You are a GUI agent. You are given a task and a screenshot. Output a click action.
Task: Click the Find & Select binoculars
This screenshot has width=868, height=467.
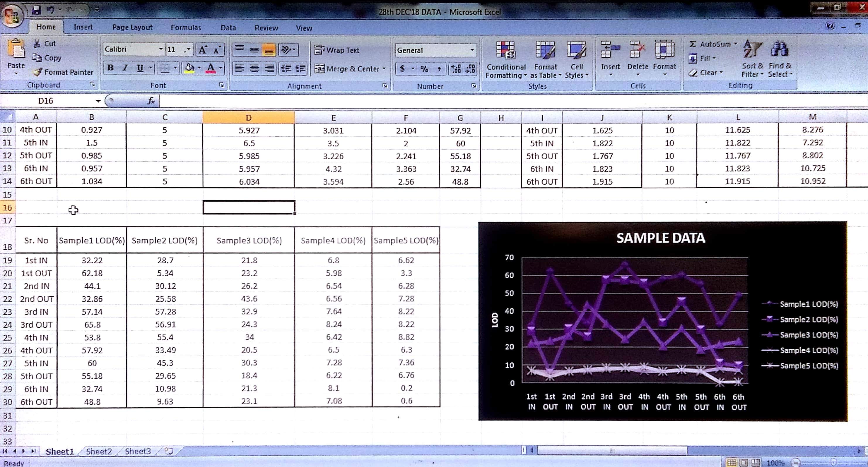tap(779, 50)
